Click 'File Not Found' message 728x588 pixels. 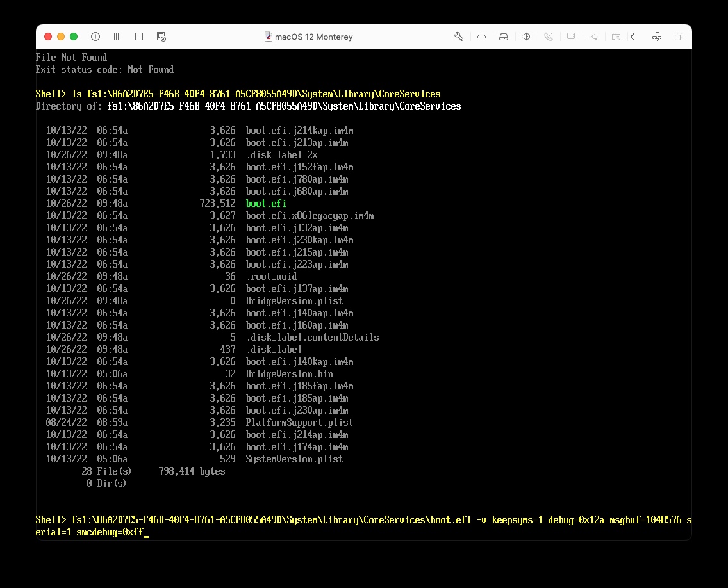click(72, 57)
